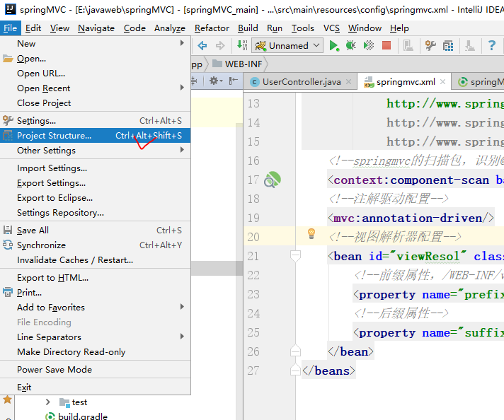504x420 pixels.
Task: Switch to UserController.java tab
Action: click(x=300, y=82)
